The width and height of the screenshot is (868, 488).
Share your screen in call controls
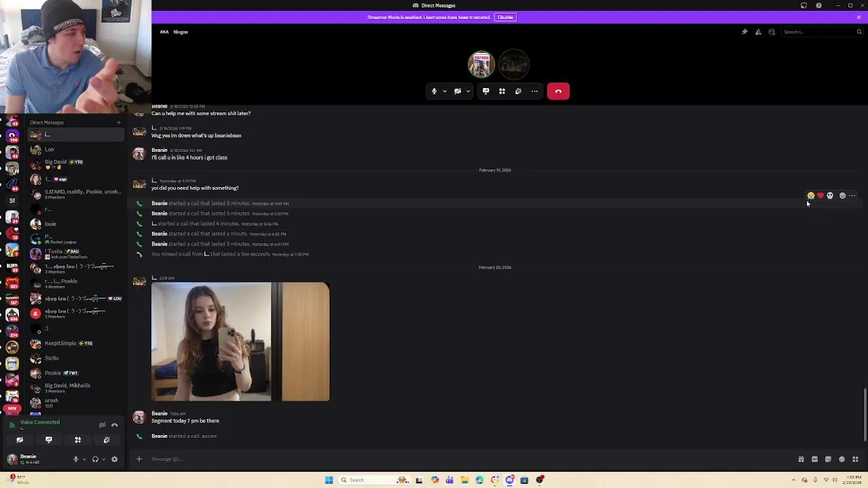tap(486, 91)
